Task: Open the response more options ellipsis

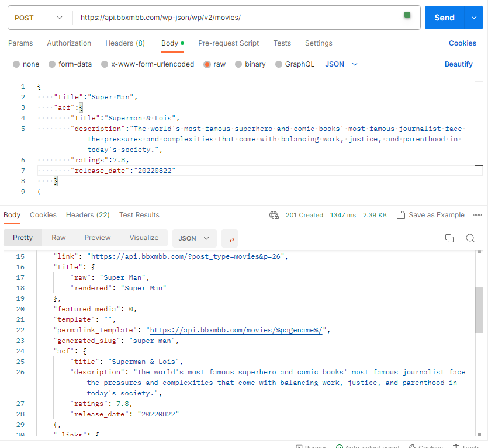Action: pyautogui.click(x=477, y=215)
